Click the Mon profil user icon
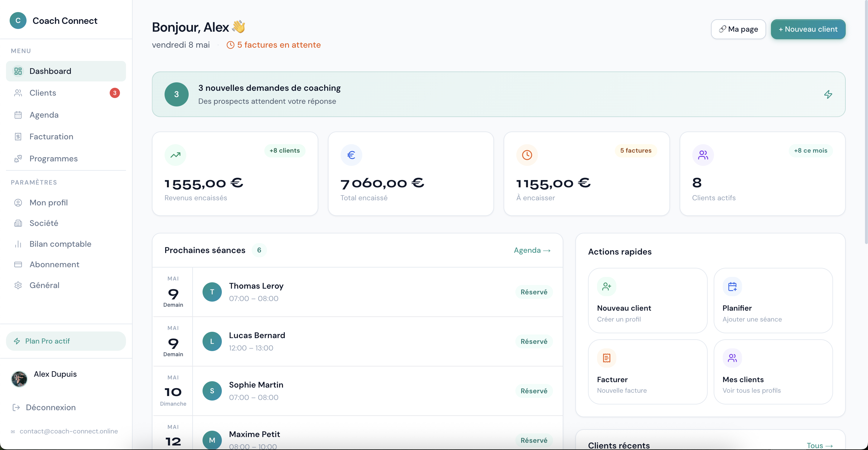868x450 pixels. click(18, 203)
